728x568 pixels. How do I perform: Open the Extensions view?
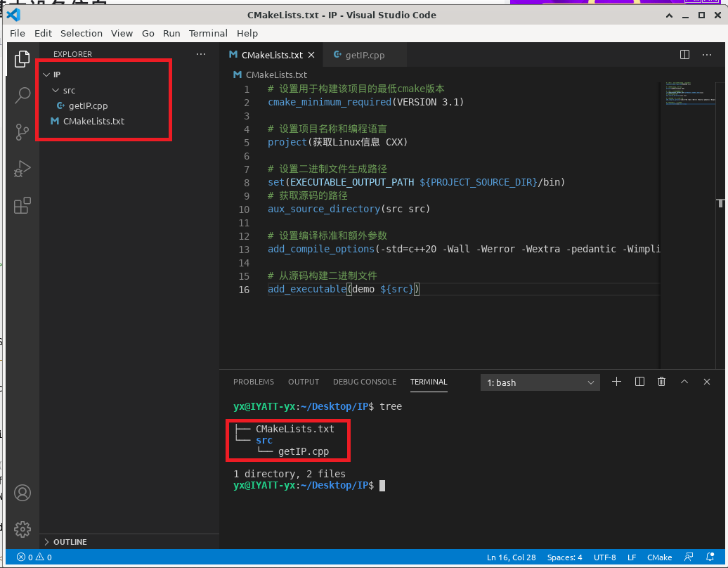22,205
